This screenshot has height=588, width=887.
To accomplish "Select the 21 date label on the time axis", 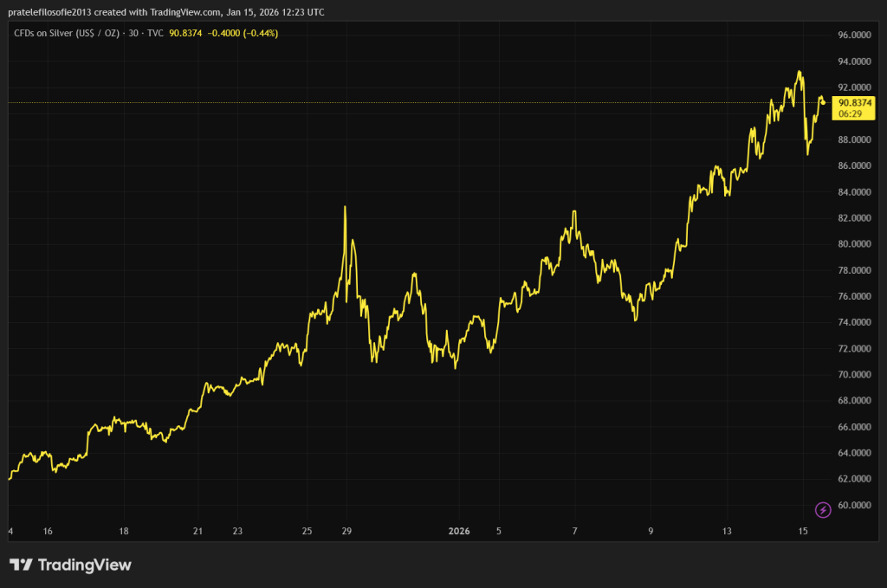I will click(198, 532).
